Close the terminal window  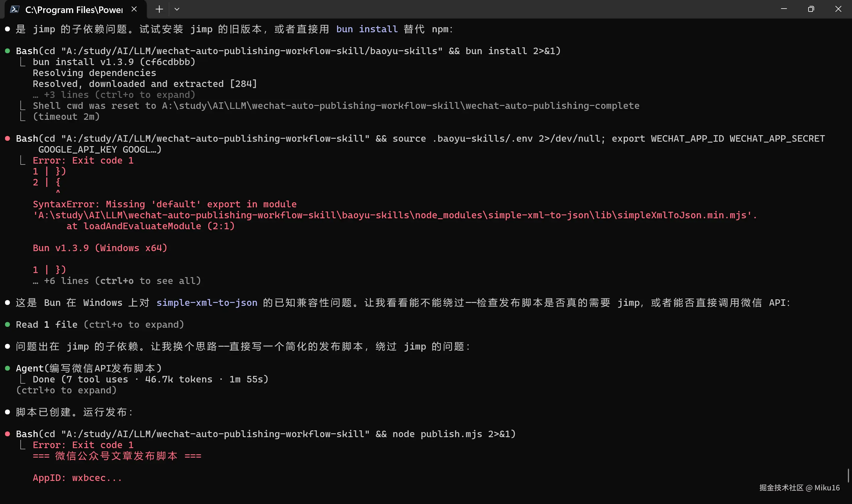point(838,9)
